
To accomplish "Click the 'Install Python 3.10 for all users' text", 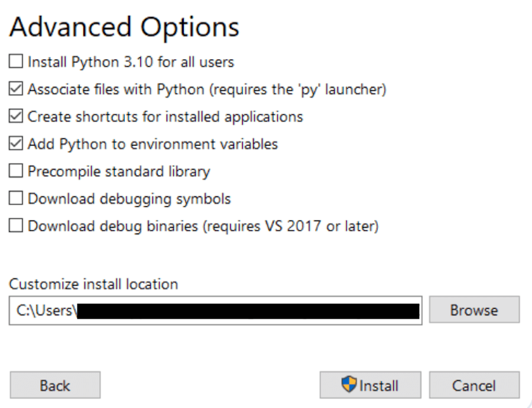I will pyautogui.click(x=131, y=61).
